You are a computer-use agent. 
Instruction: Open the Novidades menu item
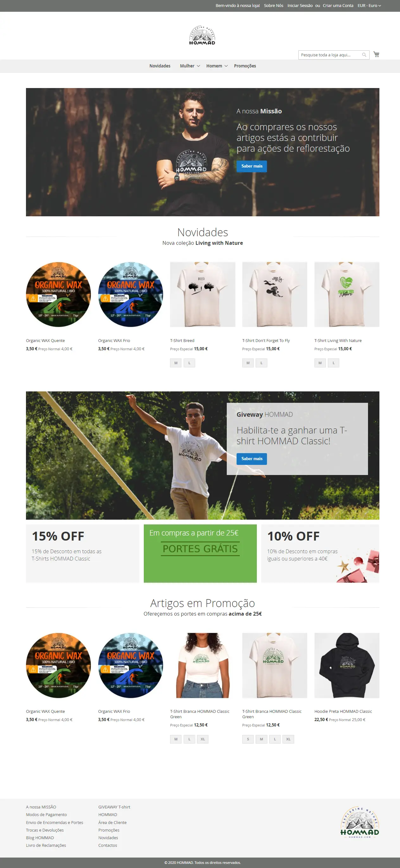click(160, 66)
